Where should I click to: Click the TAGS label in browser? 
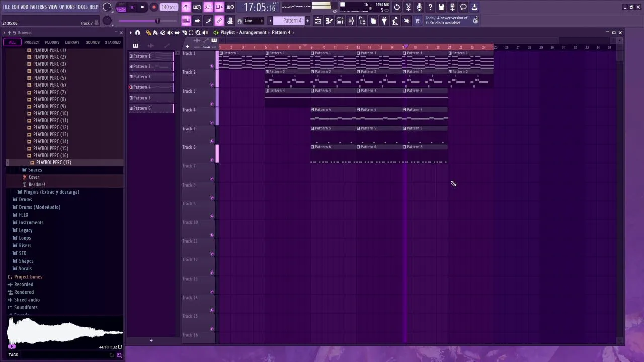pyautogui.click(x=13, y=355)
